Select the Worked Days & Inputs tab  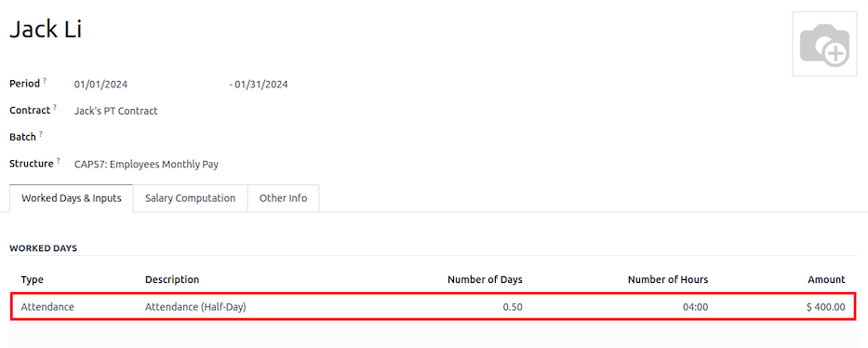(x=71, y=198)
